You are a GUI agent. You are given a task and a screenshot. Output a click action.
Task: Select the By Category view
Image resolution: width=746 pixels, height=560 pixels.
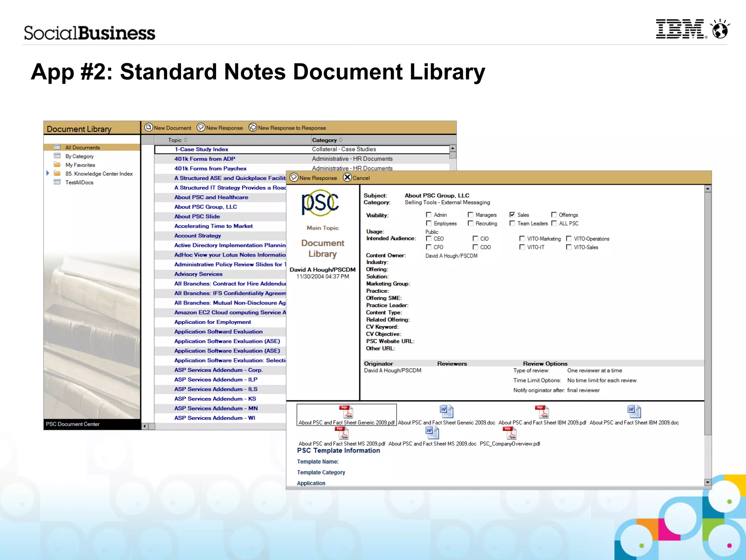79,156
